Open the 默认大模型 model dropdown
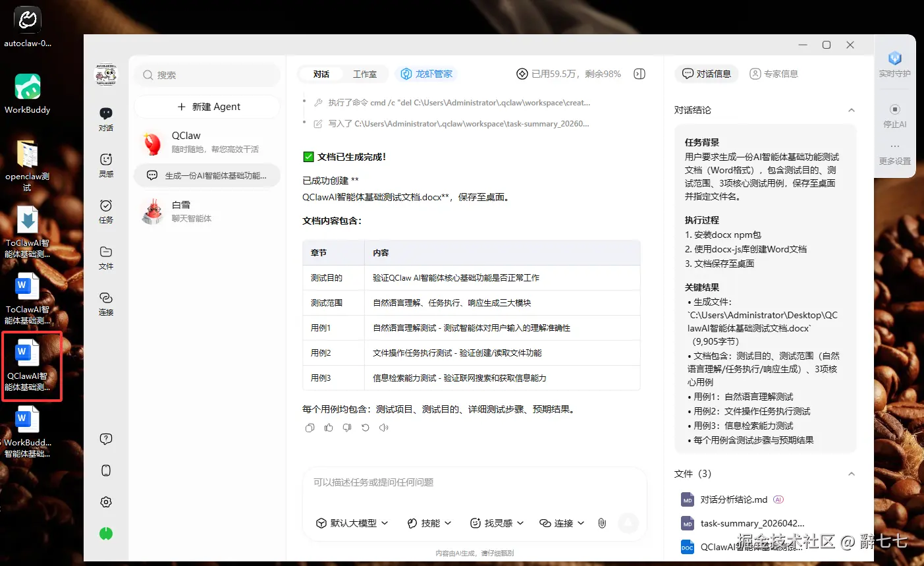The width and height of the screenshot is (924, 566). pyautogui.click(x=352, y=523)
